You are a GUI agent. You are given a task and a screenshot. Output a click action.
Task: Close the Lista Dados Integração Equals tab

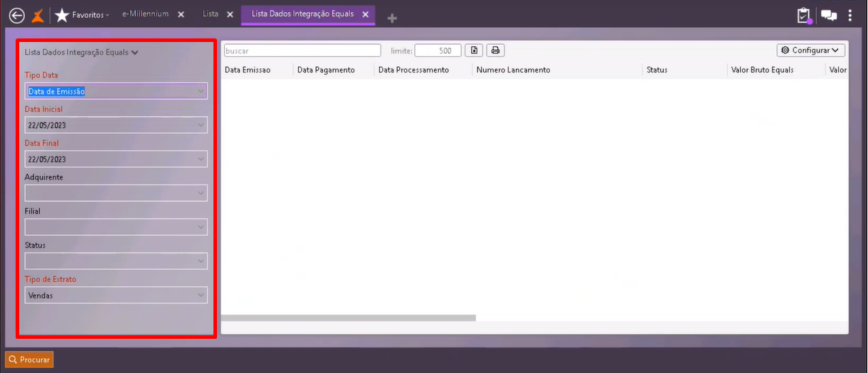pyautogui.click(x=365, y=14)
